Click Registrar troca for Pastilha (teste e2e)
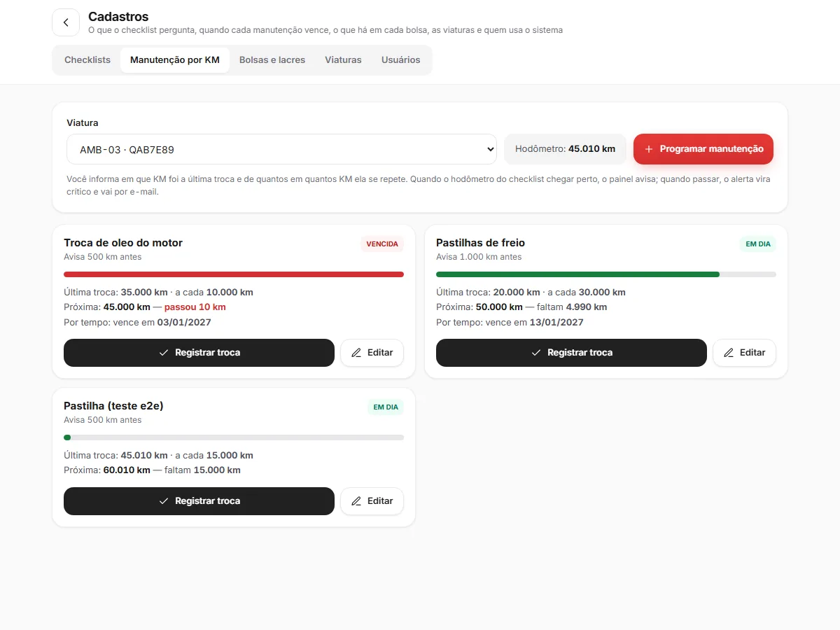Viewport: 840px width, 630px height. 199,501
